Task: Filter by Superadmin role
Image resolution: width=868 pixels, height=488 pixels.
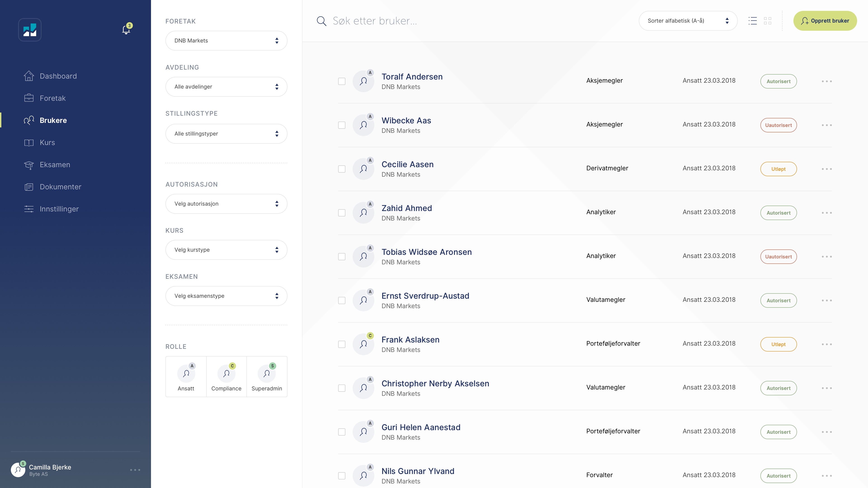Action: pyautogui.click(x=267, y=377)
